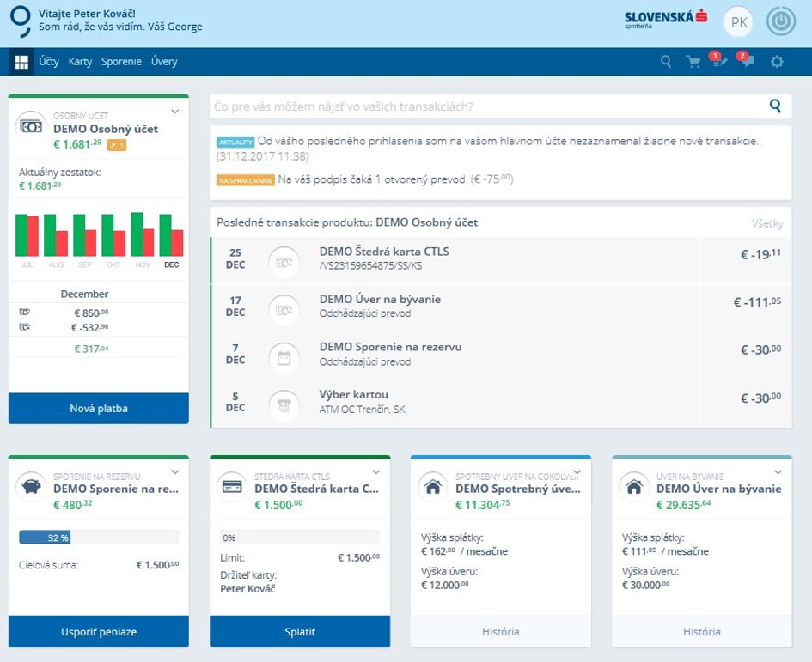Click the piggy bank savings icon

point(32,487)
